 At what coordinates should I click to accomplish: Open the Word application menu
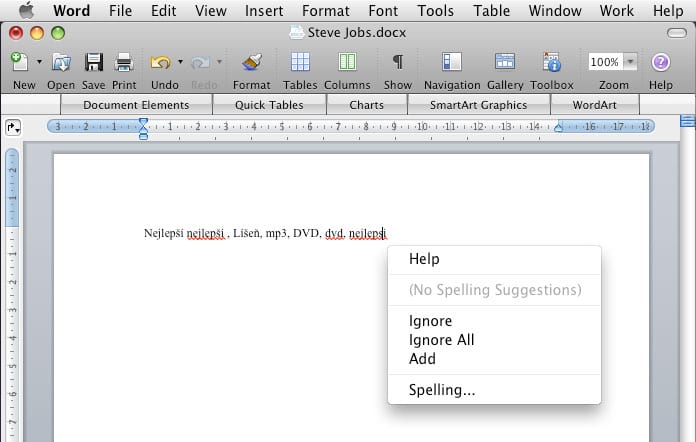(71, 10)
